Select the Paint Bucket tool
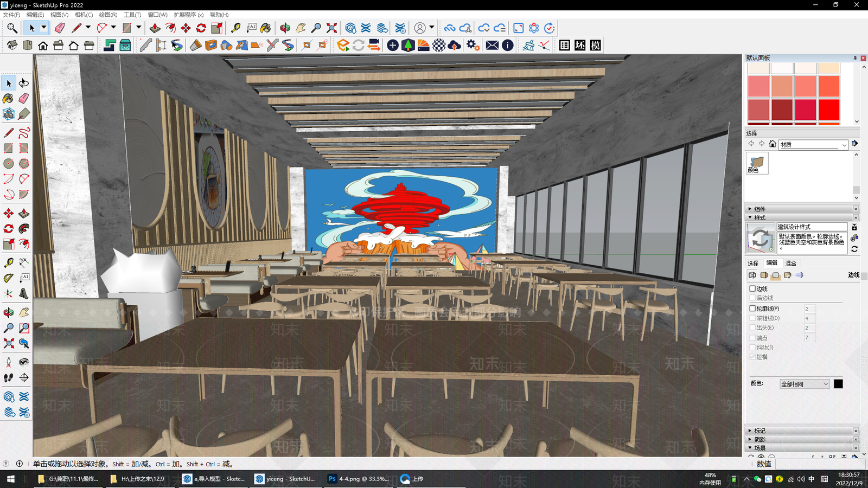The height and width of the screenshot is (488, 868). (x=8, y=98)
